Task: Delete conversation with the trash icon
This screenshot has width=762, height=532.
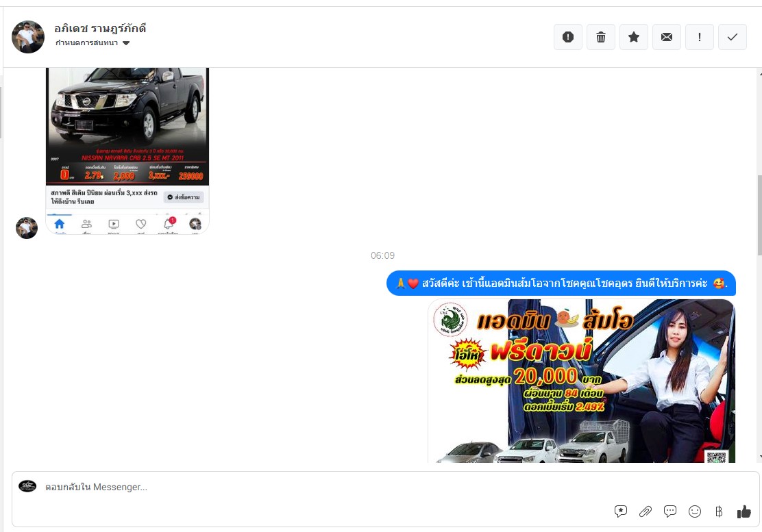Action: click(600, 37)
